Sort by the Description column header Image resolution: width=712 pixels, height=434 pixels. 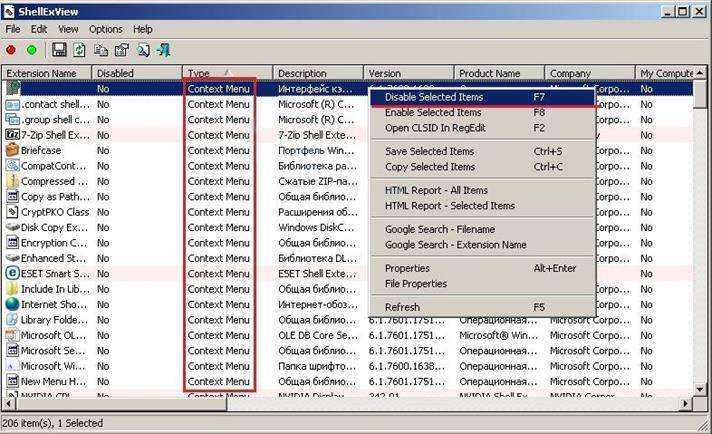pos(318,73)
